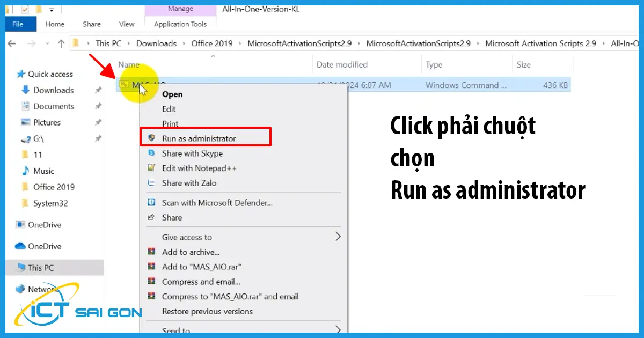Click WinRAR icon beside Add to archive
Viewport: 644px width, 338px height.
click(151, 252)
